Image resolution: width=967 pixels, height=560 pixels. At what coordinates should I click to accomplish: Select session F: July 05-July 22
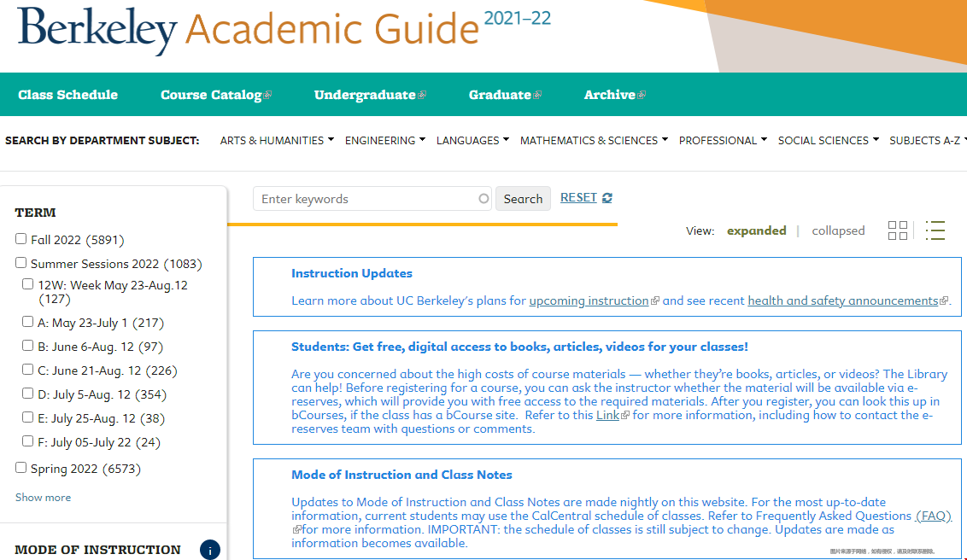[x=27, y=441]
